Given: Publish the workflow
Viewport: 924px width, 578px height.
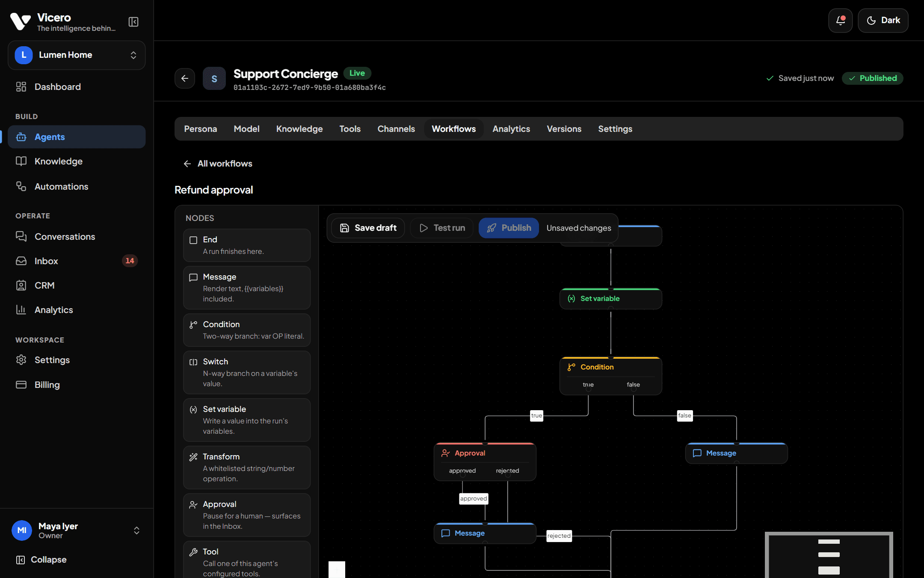Looking at the screenshot, I should [509, 228].
